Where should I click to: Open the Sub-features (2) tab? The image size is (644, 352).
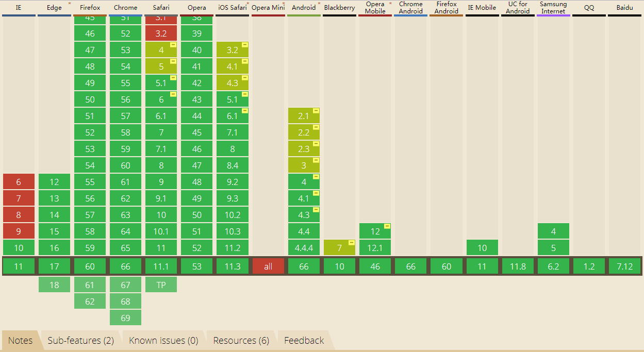coord(81,341)
